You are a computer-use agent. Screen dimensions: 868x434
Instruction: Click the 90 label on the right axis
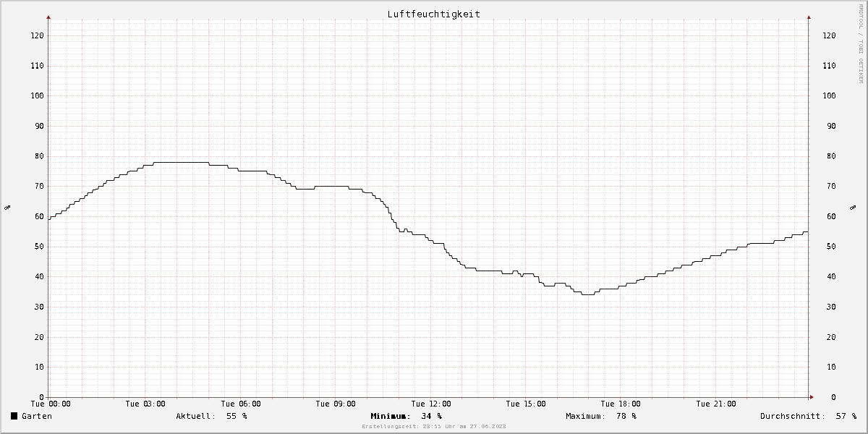pos(831,126)
